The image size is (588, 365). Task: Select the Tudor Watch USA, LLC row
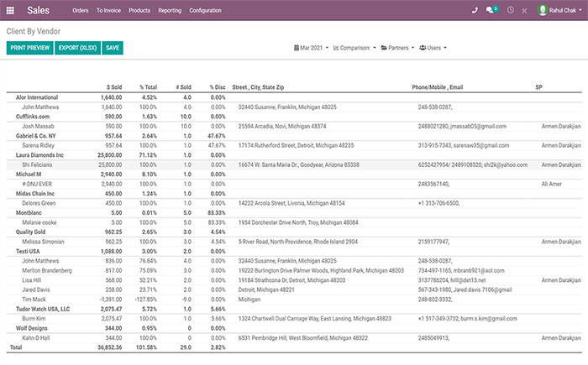294,309
